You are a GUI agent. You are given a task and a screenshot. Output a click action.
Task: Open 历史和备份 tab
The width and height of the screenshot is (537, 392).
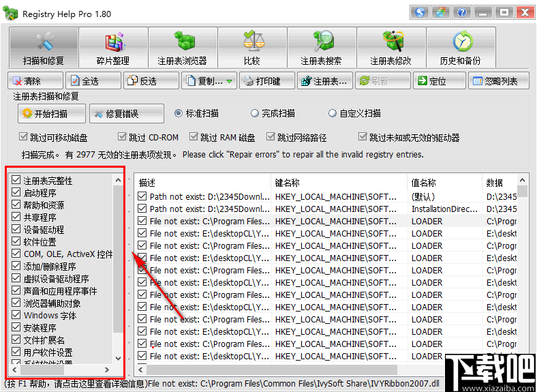(461, 47)
